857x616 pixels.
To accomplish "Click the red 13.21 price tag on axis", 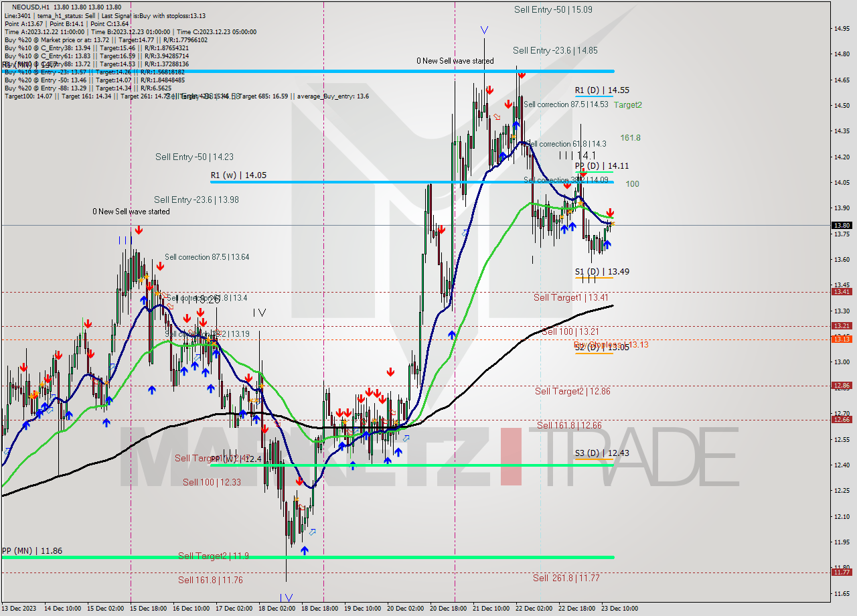I will point(842,326).
